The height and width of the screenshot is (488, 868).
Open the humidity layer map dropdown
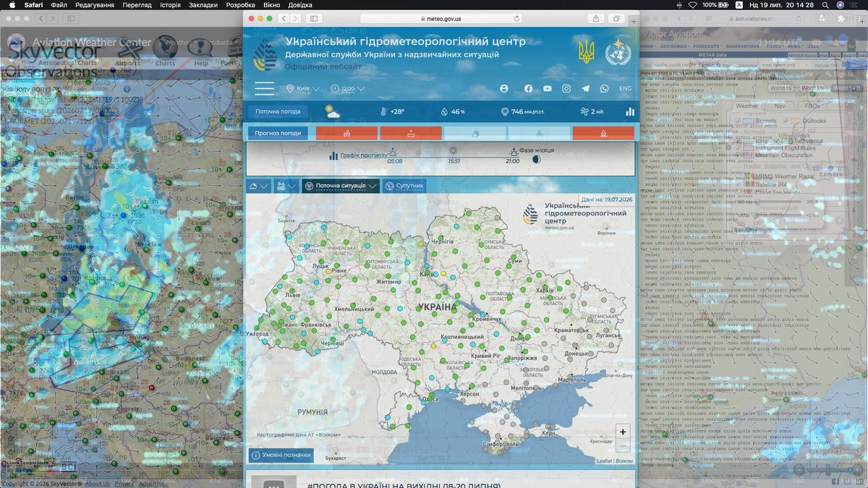point(286,186)
